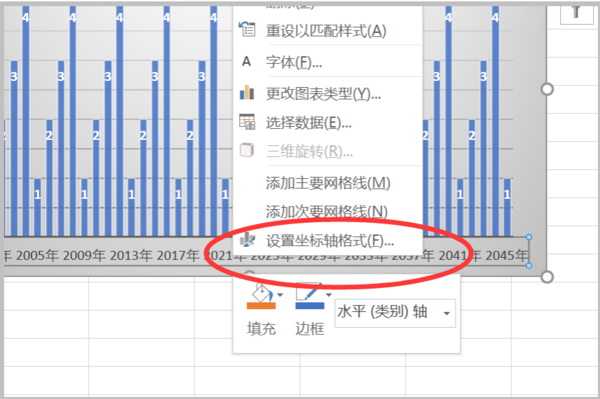Screen dimensions: 600x399
Task: Click the chart's right-edge middle resize handle
Action: 547,89
